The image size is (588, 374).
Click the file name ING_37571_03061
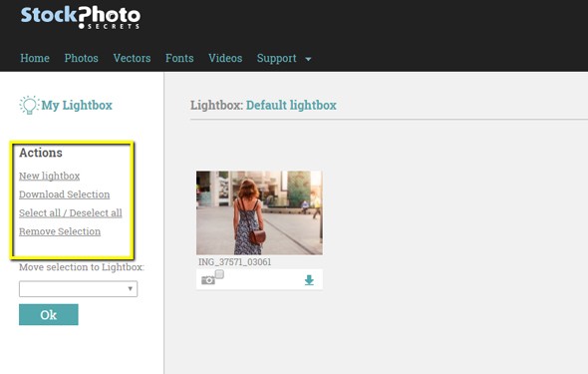(235, 262)
